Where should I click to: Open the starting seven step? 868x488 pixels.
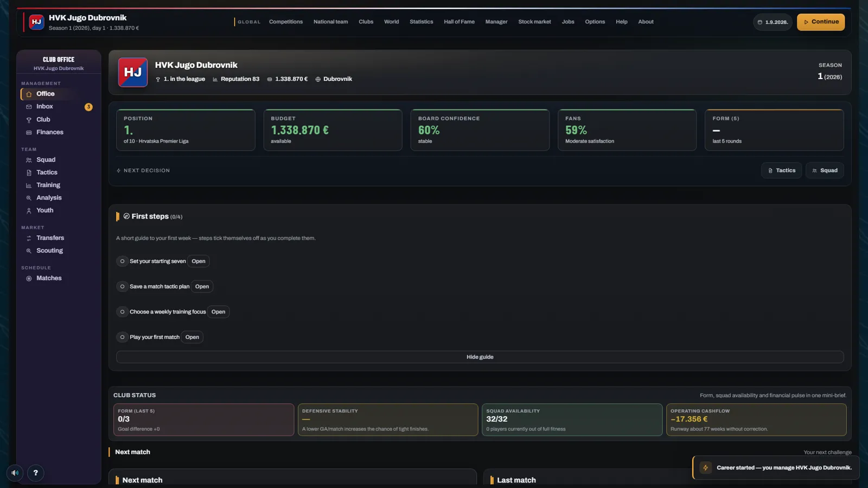tap(199, 261)
